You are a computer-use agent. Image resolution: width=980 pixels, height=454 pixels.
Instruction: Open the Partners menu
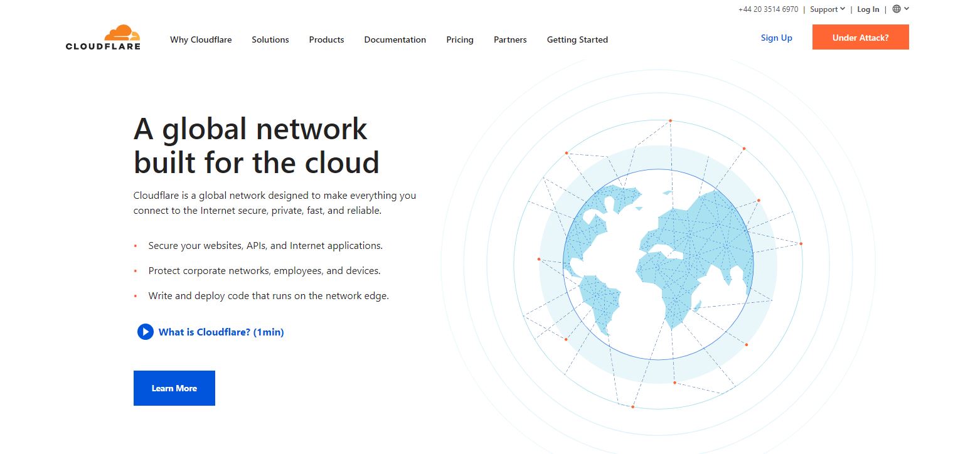pos(510,40)
